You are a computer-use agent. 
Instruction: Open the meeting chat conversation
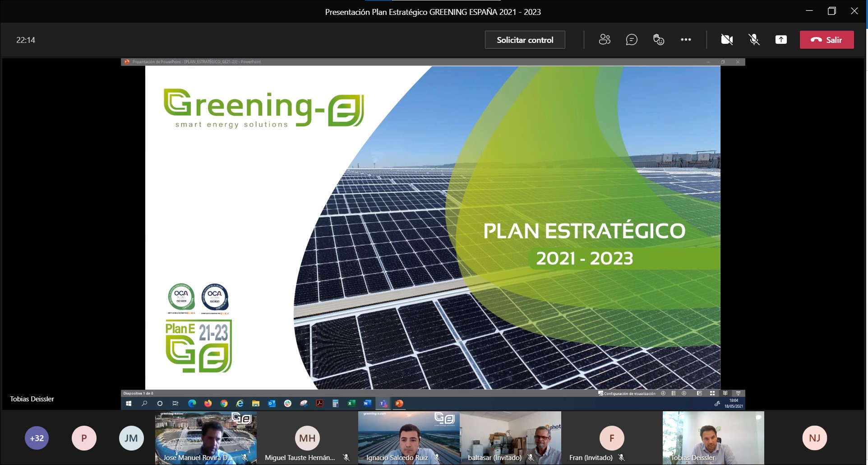pos(632,40)
